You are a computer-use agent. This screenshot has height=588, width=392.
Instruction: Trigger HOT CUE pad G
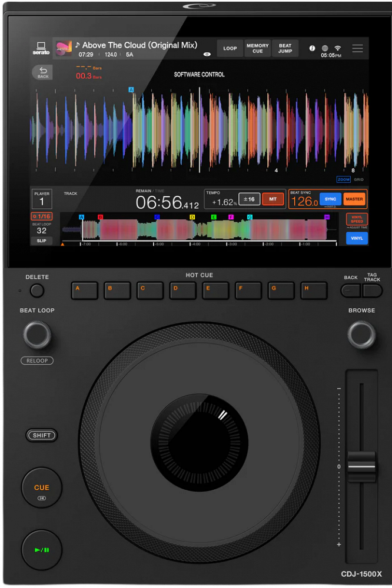tap(281, 290)
